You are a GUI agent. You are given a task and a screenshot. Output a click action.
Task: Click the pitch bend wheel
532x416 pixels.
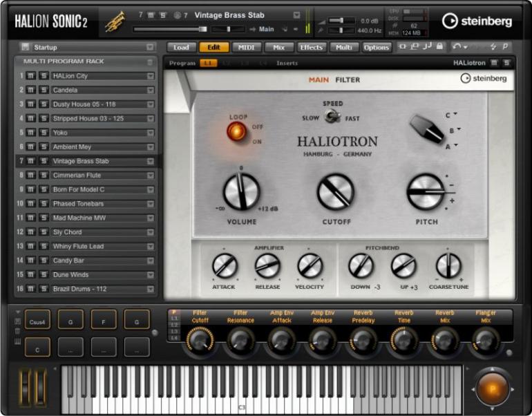point(26,386)
